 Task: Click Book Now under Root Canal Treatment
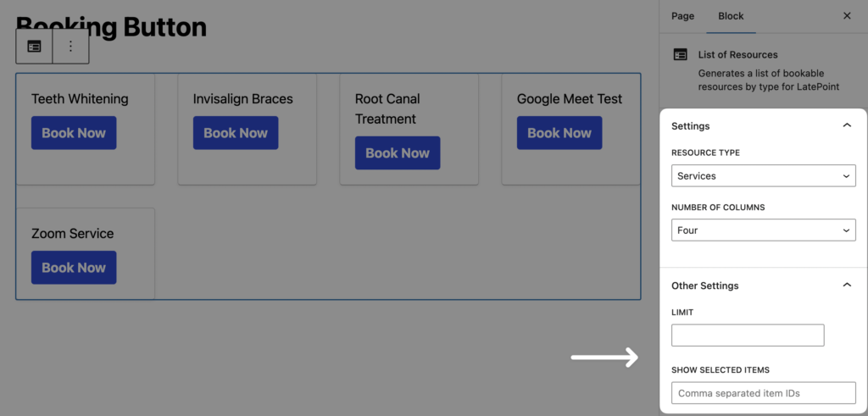pos(398,153)
